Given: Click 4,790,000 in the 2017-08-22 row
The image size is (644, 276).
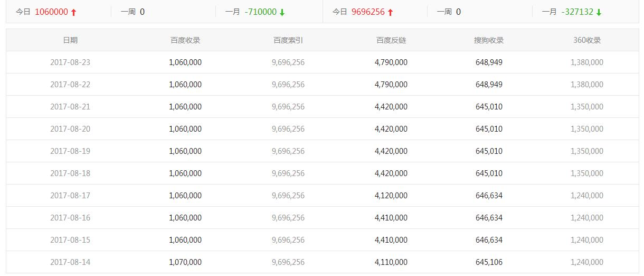Looking at the screenshot, I should [x=391, y=85].
